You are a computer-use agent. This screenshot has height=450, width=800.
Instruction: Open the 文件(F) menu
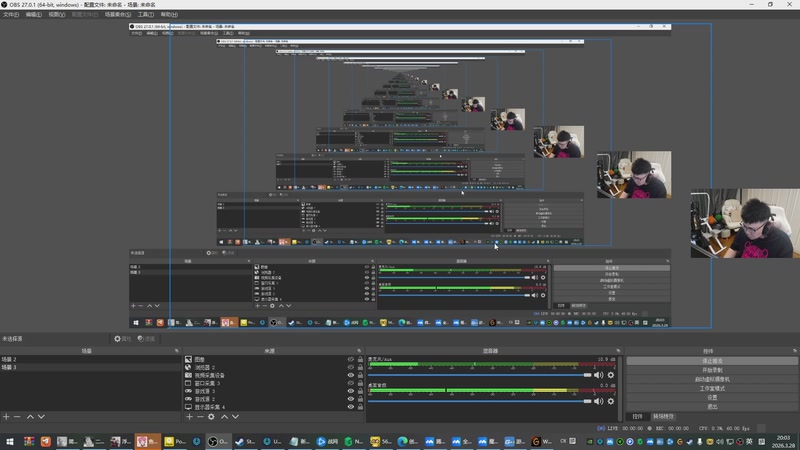[11, 15]
